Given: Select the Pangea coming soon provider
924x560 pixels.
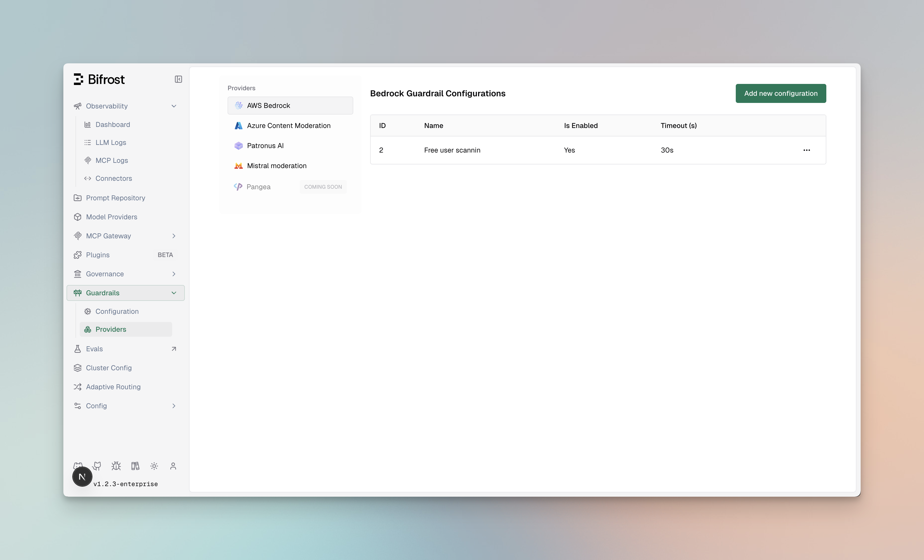Looking at the screenshot, I should tap(259, 187).
